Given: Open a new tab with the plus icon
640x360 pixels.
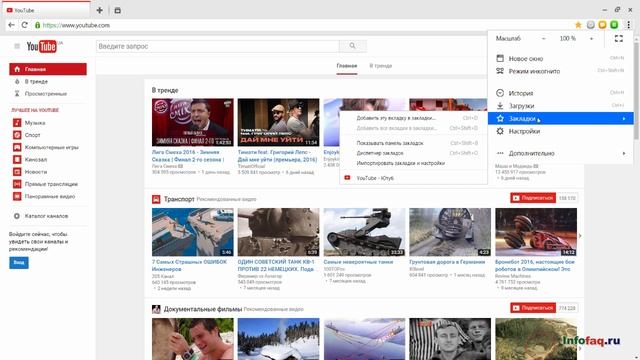Looking at the screenshot, I should click(100, 10).
